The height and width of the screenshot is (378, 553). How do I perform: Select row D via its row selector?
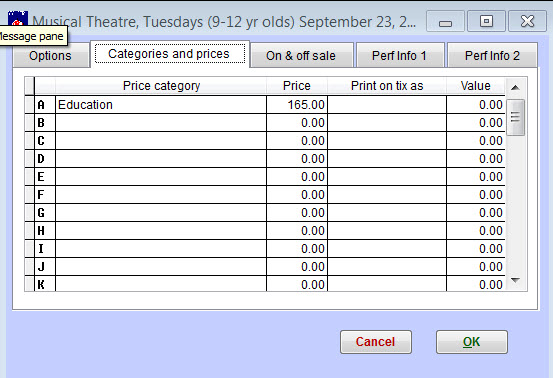pyautogui.click(x=30, y=159)
